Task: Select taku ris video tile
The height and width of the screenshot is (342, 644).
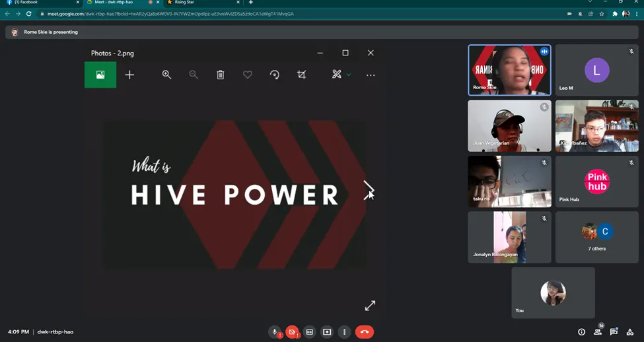Action: click(509, 182)
